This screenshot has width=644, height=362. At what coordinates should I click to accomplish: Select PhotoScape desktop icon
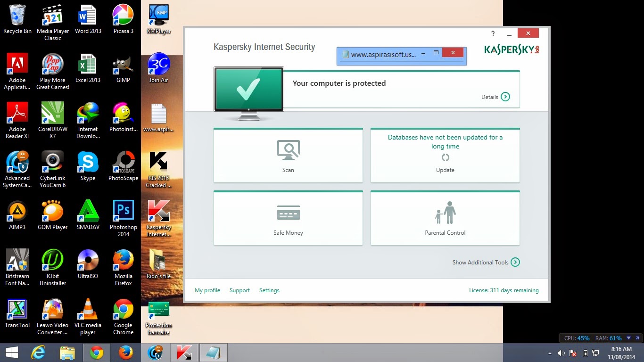123,166
